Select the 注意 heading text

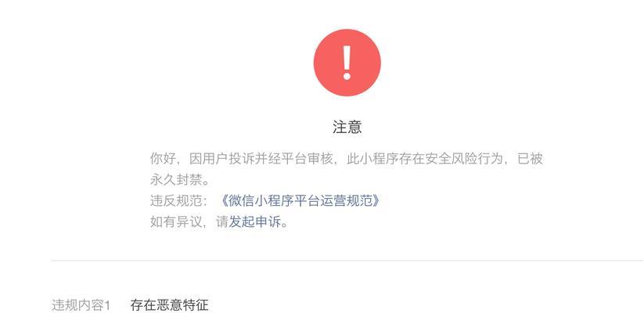tap(347, 128)
